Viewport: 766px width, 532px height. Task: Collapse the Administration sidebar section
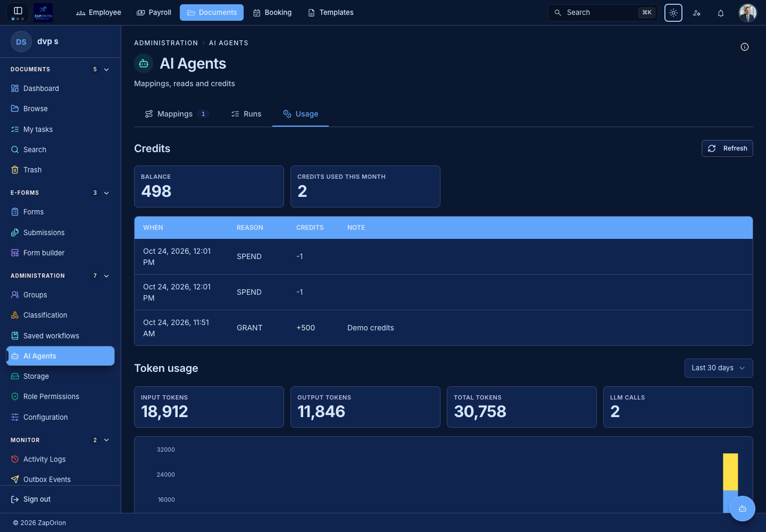pyautogui.click(x=106, y=276)
